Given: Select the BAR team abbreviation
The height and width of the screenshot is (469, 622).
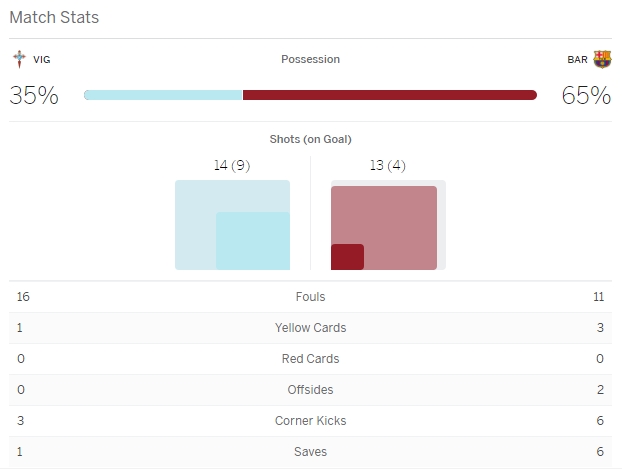Looking at the screenshot, I should tap(577, 60).
